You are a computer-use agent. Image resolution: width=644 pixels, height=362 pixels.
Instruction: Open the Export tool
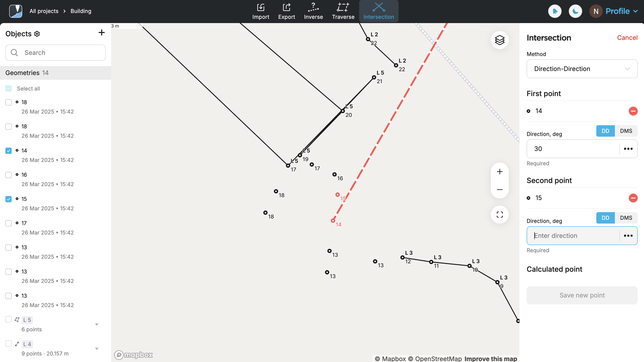coord(286,11)
